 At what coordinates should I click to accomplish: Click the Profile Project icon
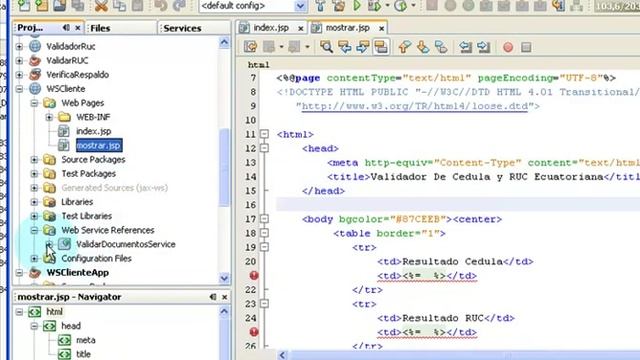point(401,5)
